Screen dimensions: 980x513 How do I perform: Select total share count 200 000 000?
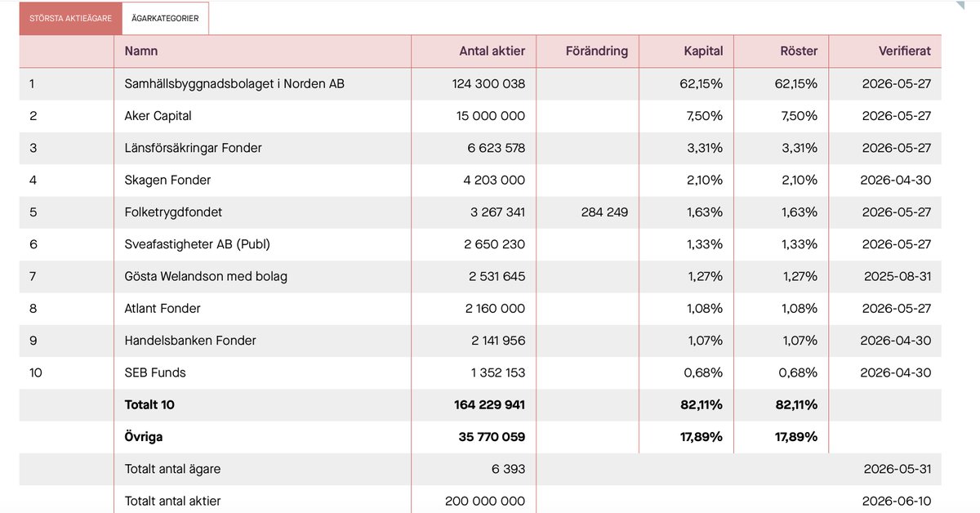coord(485,501)
